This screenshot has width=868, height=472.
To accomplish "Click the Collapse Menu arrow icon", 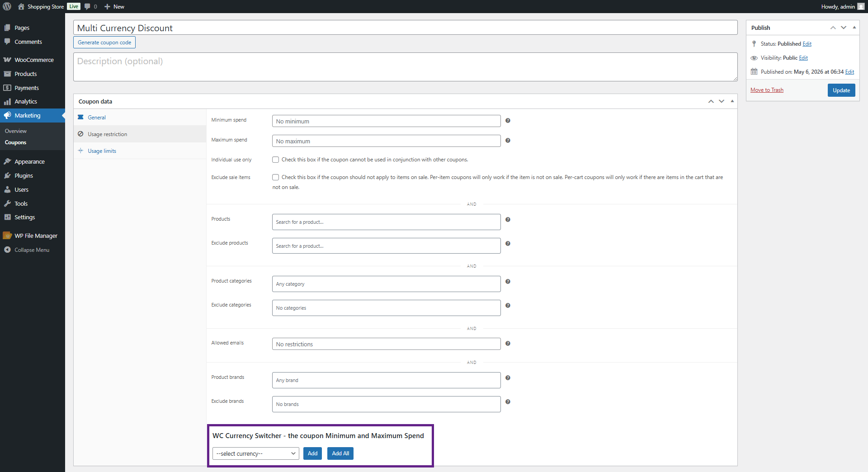I will point(7,250).
